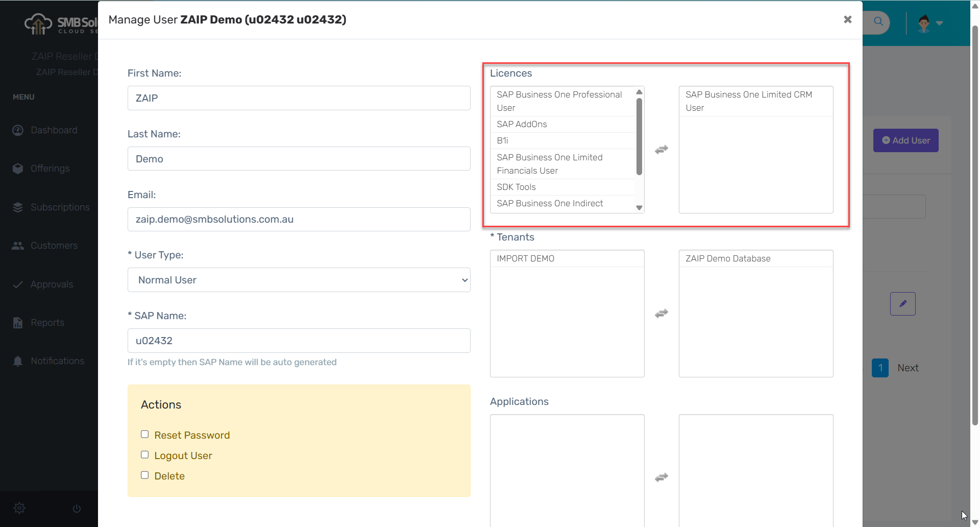Image resolution: width=980 pixels, height=527 pixels.
Task: Navigate to Customers in sidebar
Action: [x=45, y=246]
